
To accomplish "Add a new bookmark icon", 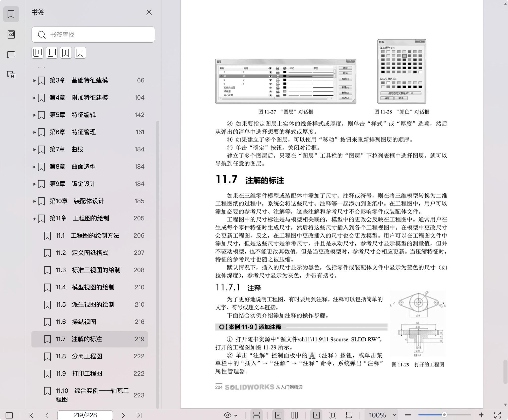I will 66,53.
